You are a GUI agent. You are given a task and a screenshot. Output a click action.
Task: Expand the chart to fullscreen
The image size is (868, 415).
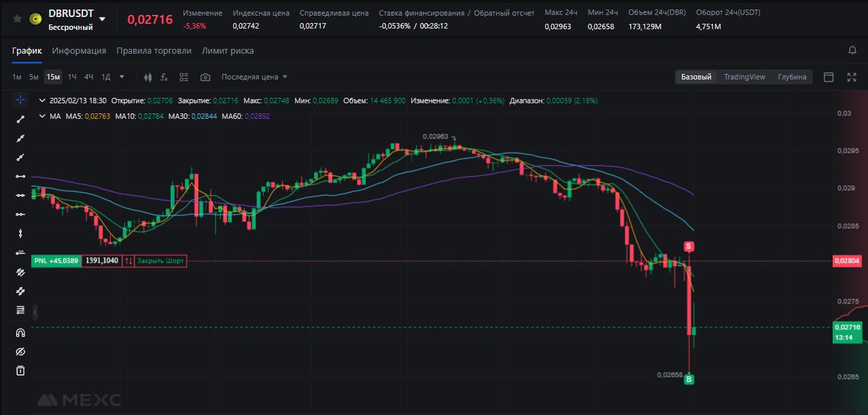tap(852, 77)
